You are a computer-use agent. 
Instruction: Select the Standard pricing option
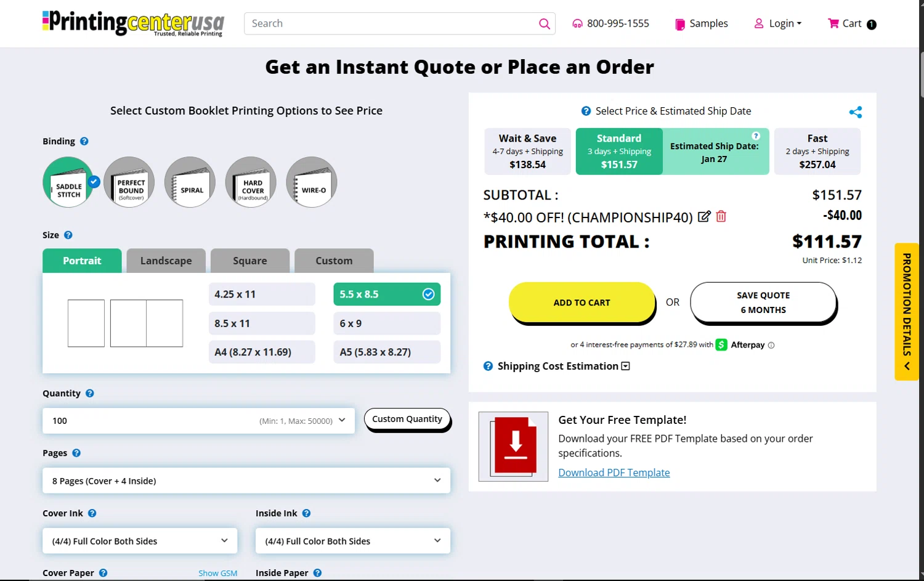click(x=619, y=152)
